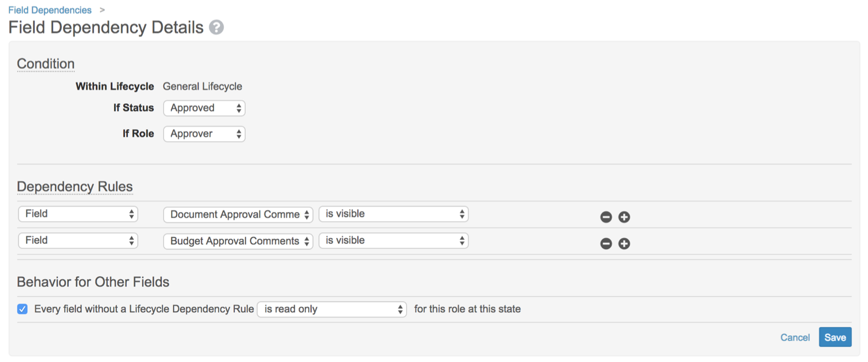Go back via Field Dependencies breadcrumb
The image size is (868, 362).
click(x=50, y=10)
